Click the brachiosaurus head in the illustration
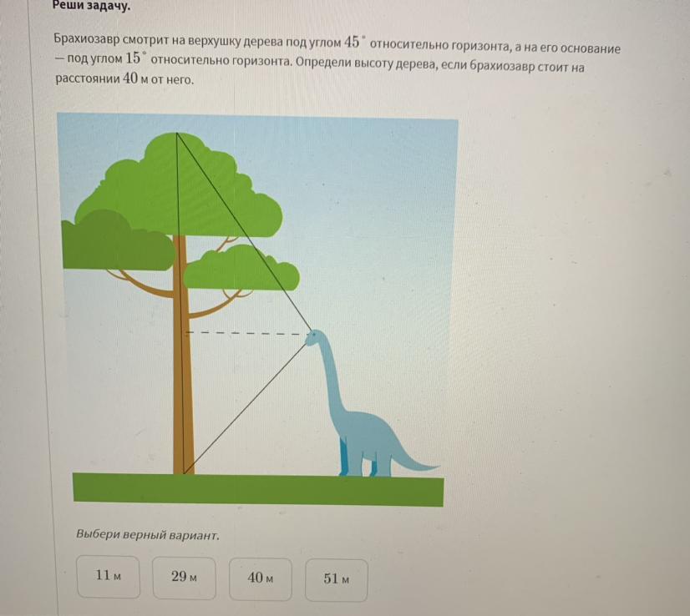 [313, 338]
